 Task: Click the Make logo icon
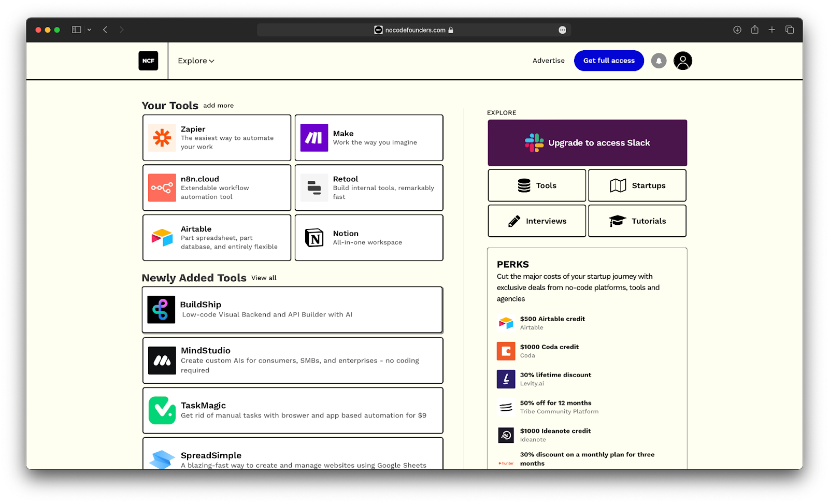[314, 138]
